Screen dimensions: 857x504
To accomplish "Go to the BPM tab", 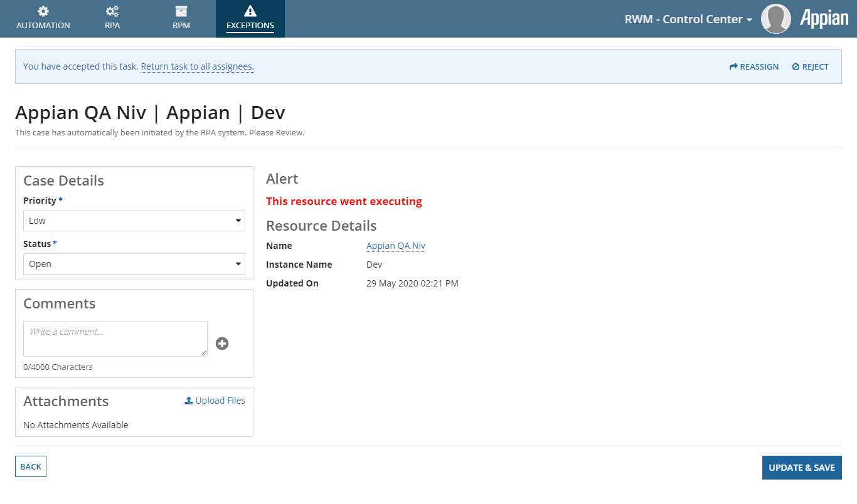I will (181, 19).
